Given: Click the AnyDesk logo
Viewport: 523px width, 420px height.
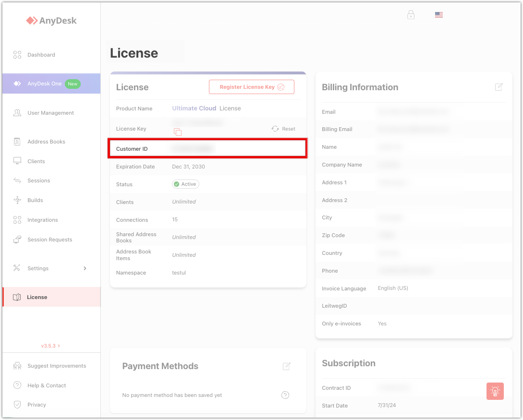Looking at the screenshot, I should tap(51, 21).
